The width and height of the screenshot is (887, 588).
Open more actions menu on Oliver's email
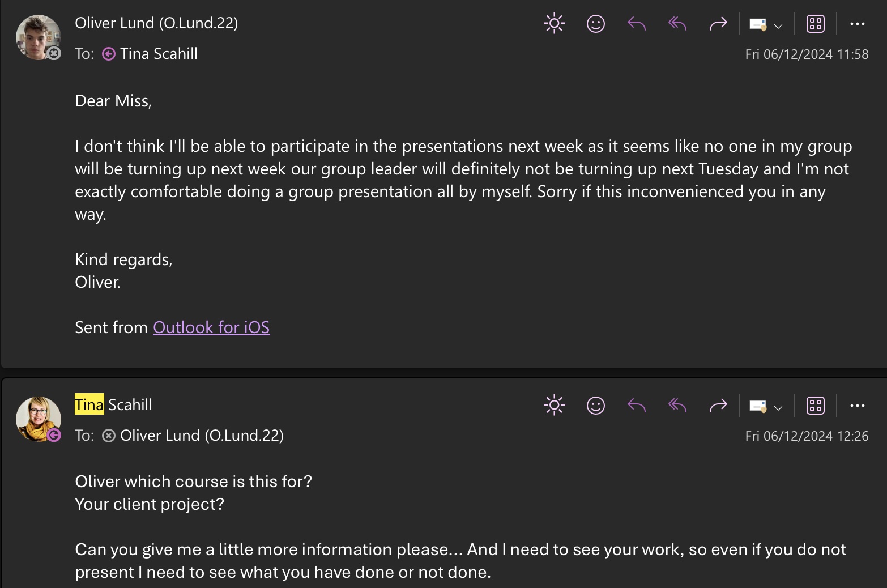point(857,24)
